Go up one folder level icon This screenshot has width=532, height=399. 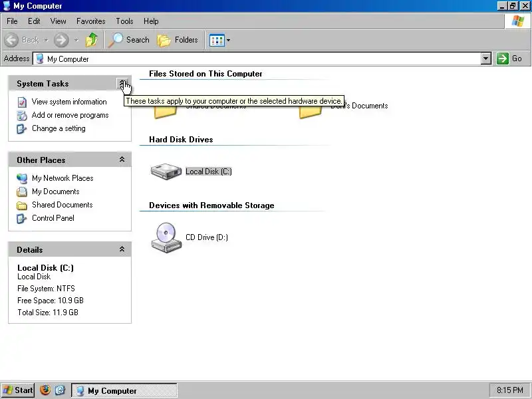point(91,40)
